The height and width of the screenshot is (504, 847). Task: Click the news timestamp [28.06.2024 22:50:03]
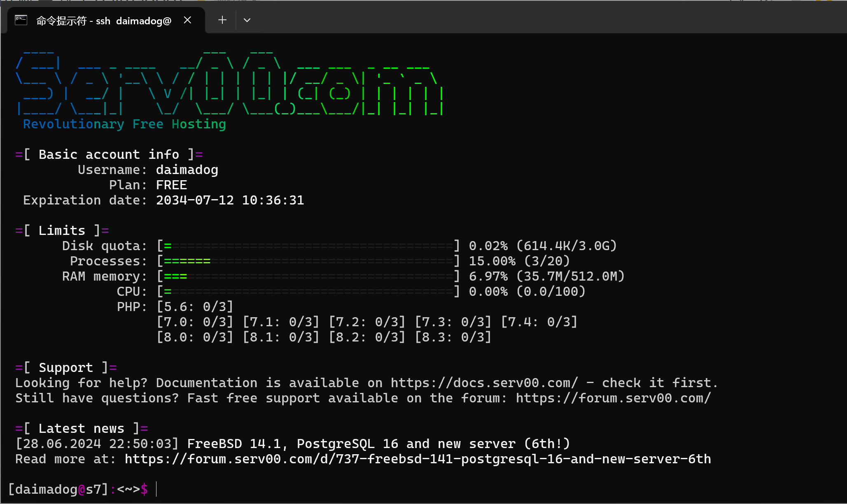tap(97, 444)
